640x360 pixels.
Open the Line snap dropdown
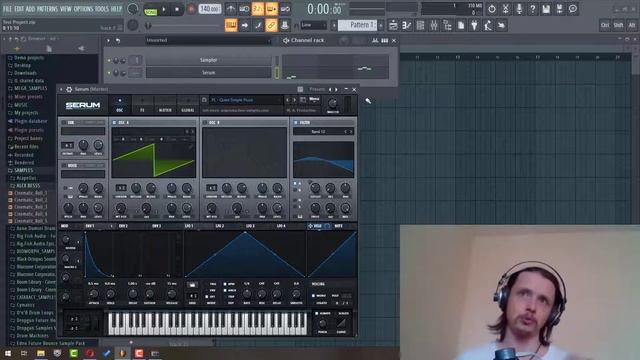pyautogui.click(x=313, y=25)
